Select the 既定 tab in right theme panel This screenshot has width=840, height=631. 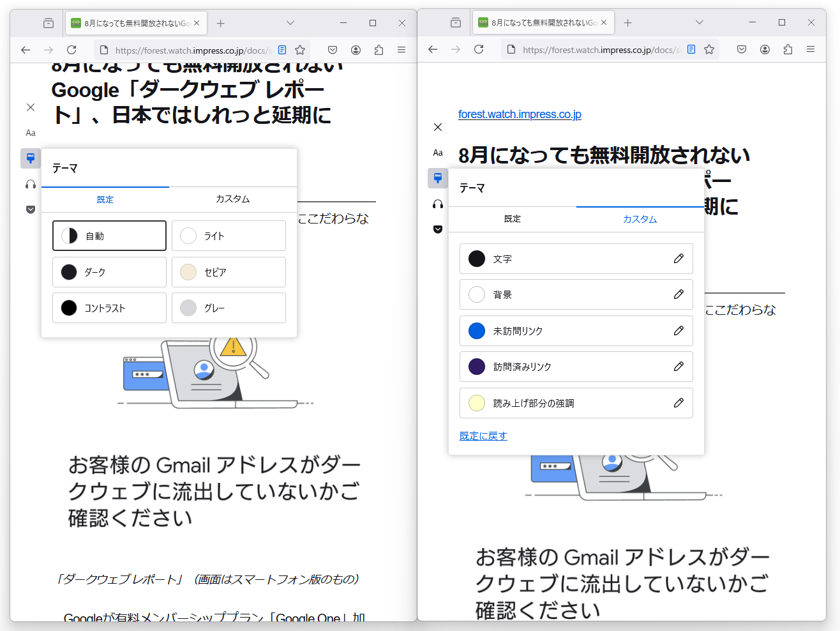pos(512,219)
